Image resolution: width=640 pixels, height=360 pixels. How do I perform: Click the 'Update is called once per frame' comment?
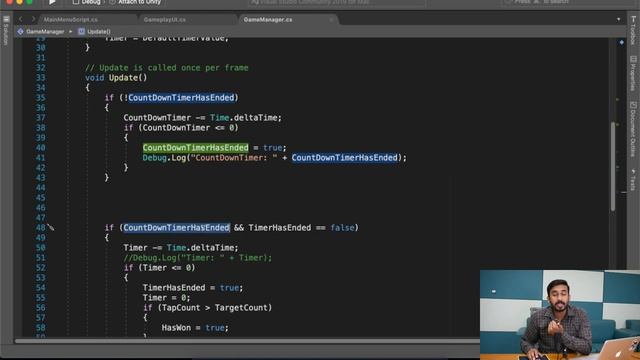[x=167, y=67]
